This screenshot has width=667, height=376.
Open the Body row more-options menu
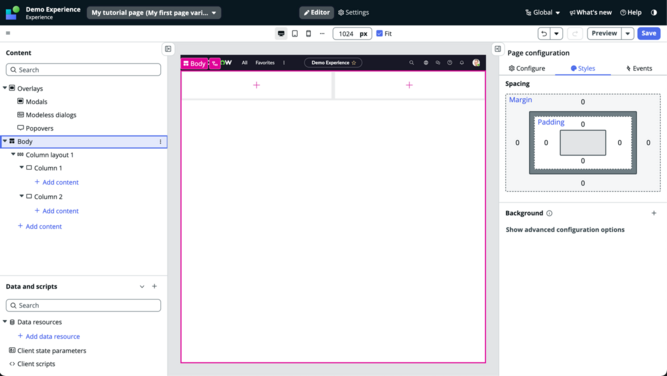pos(160,142)
